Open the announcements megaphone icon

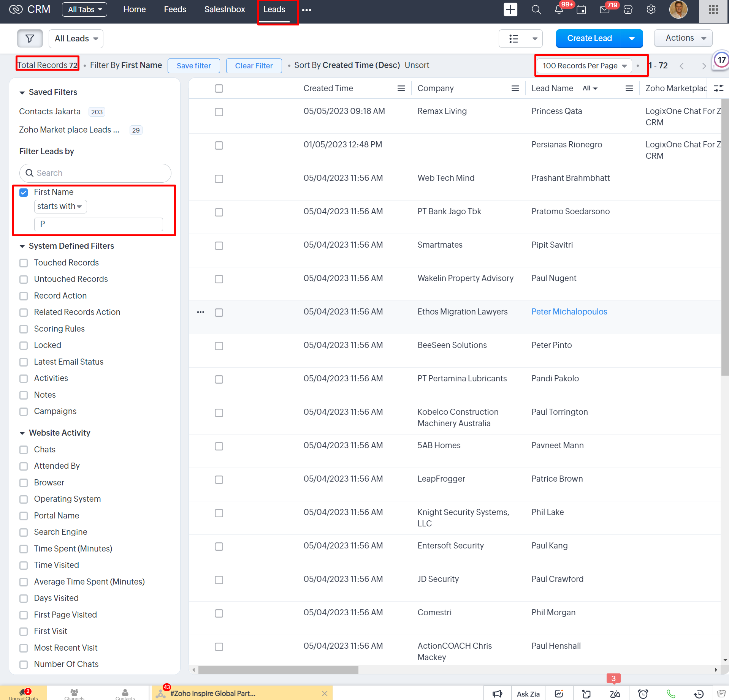(x=498, y=694)
